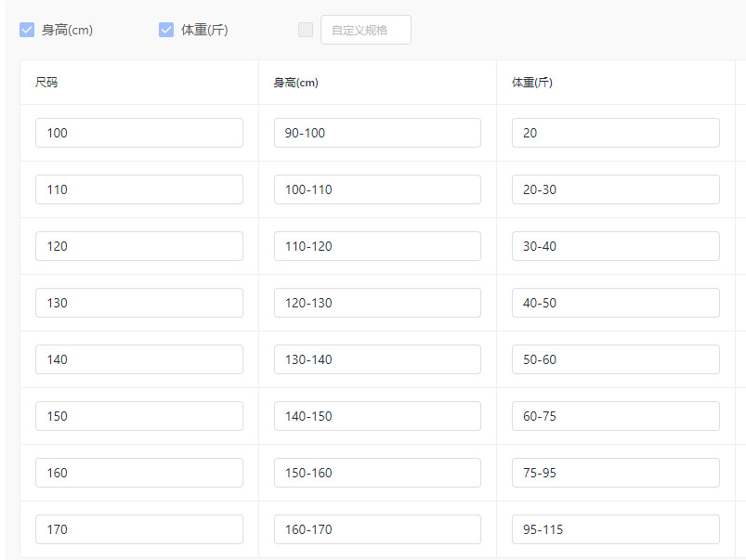This screenshot has height=560, width=746.
Task: Click the height field showing 110-120
Action: tap(377, 246)
